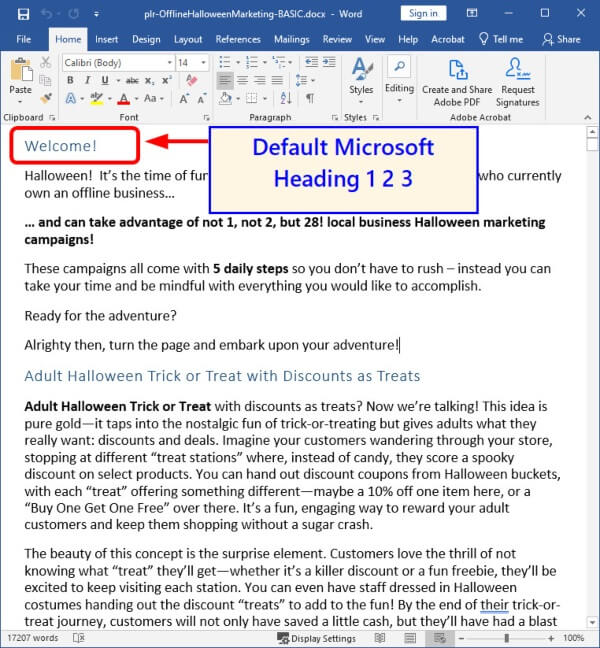600x648 pixels.
Task: Toggle Align Left
Action: pyautogui.click(x=225, y=80)
